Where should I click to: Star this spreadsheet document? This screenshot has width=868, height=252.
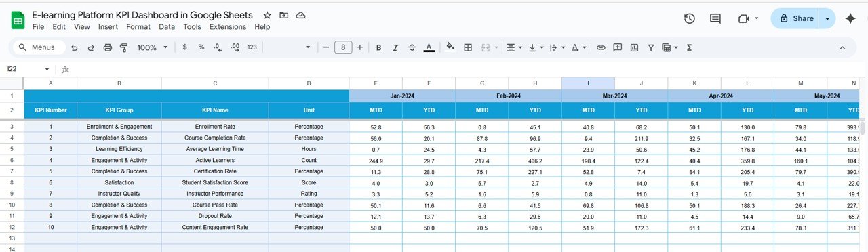[267, 15]
